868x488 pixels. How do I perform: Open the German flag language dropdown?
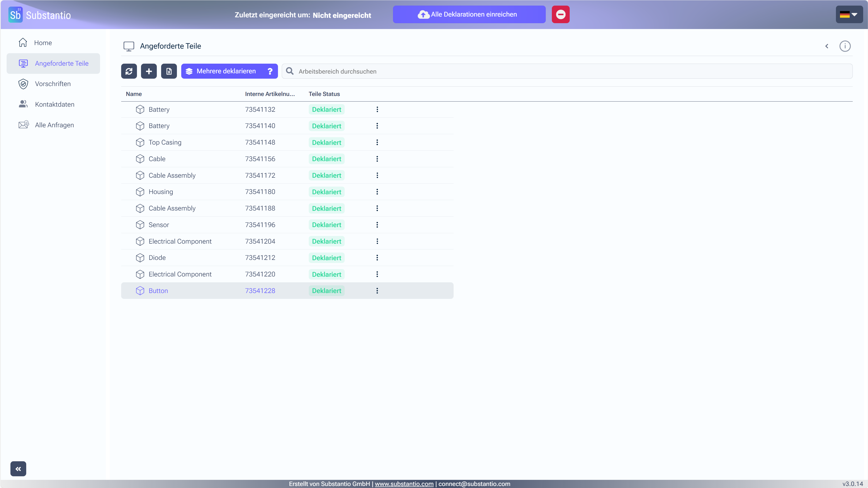[849, 15]
